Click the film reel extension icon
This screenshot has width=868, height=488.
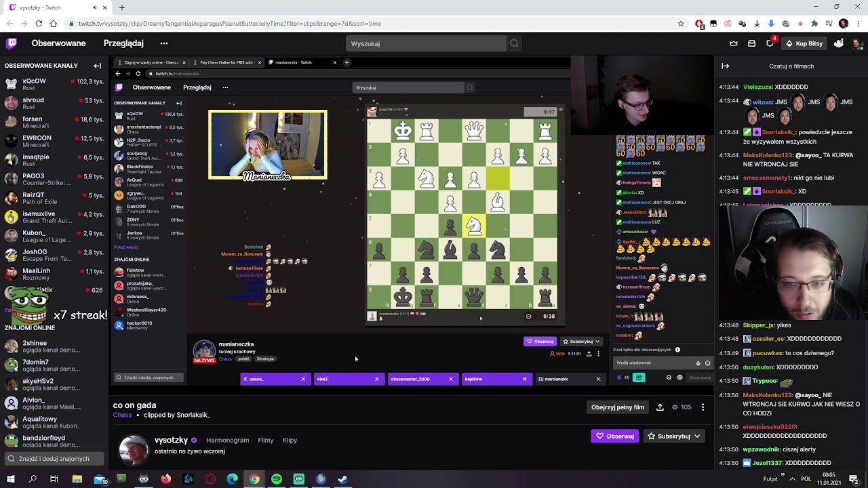(x=786, y=24)
